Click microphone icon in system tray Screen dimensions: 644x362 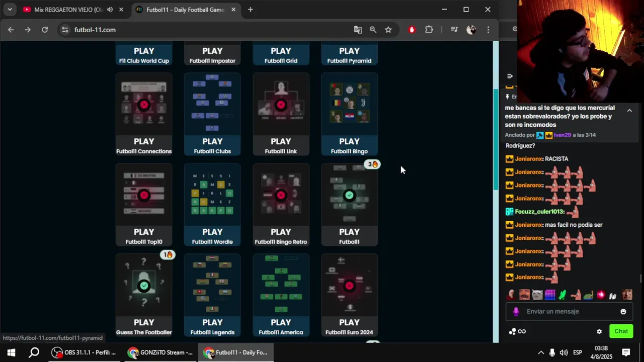pos(552,352)
